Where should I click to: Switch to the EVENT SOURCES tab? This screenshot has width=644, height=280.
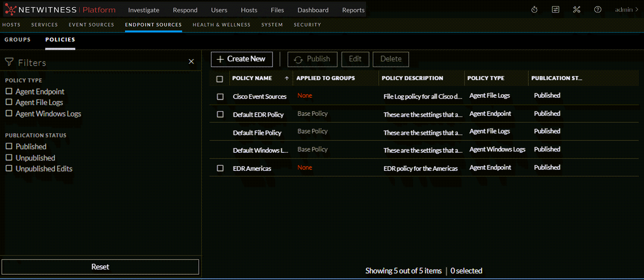tap(91, 25)
